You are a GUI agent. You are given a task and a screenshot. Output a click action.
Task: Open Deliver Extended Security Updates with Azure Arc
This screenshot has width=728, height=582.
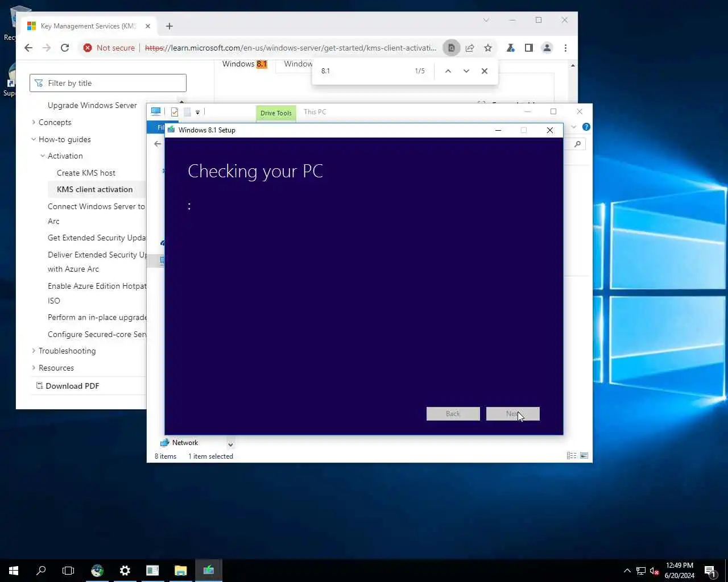point(97,261)
